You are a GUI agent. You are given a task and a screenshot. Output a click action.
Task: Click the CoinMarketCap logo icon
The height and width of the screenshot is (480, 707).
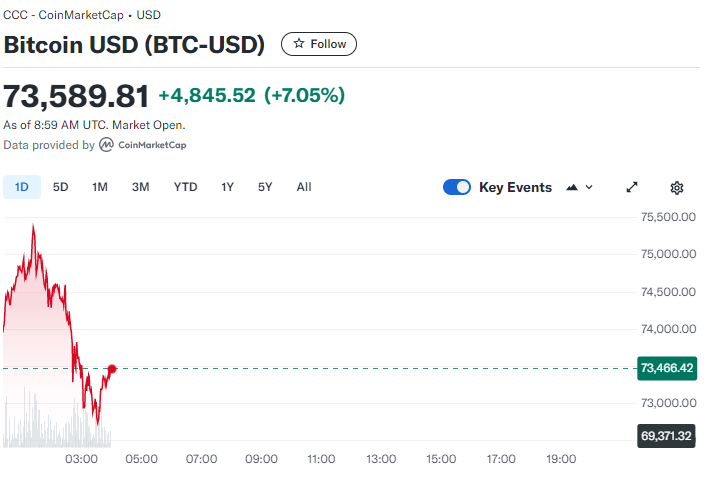coord(106,145)
